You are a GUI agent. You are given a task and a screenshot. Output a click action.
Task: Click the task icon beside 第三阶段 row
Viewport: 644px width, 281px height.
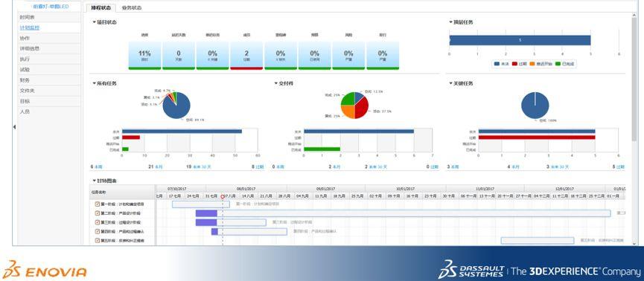98,222
